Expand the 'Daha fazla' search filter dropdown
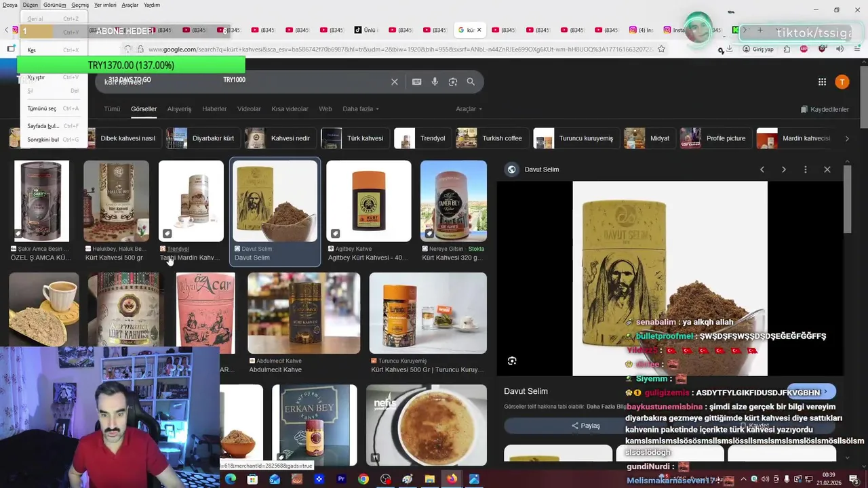 pos(360,109)
